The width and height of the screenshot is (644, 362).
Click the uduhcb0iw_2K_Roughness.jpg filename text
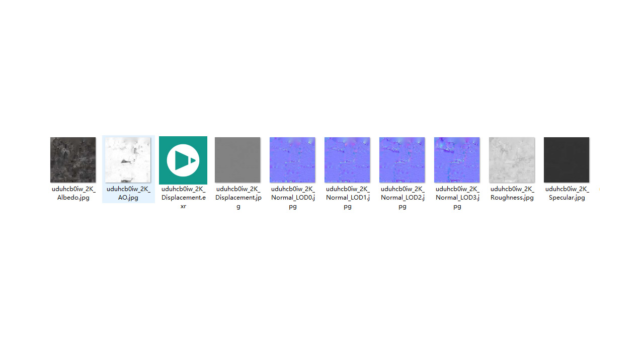[x=512, y=194]
